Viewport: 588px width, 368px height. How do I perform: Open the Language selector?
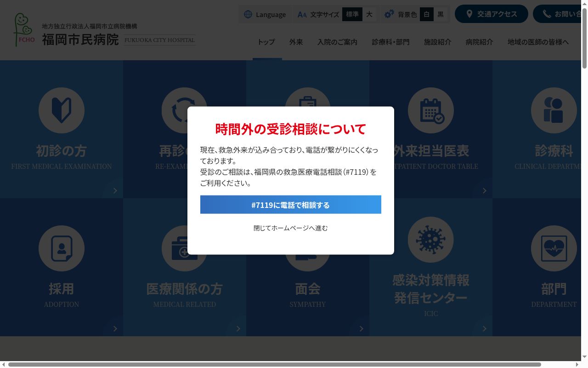[x=265, y=14]
